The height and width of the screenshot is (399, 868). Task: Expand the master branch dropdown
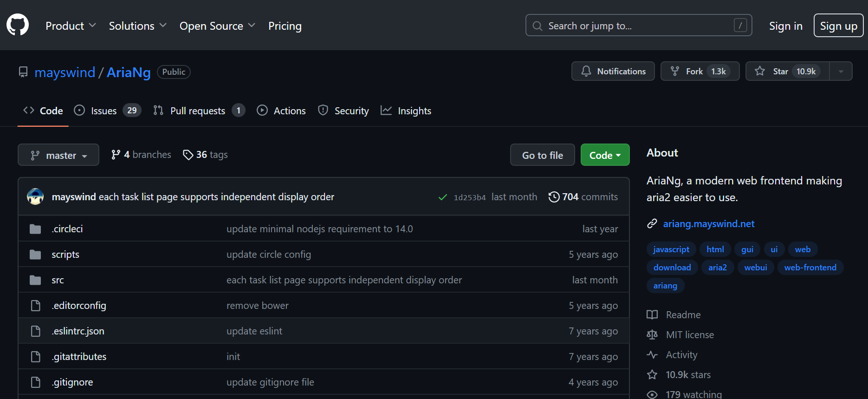pos(58,155)
